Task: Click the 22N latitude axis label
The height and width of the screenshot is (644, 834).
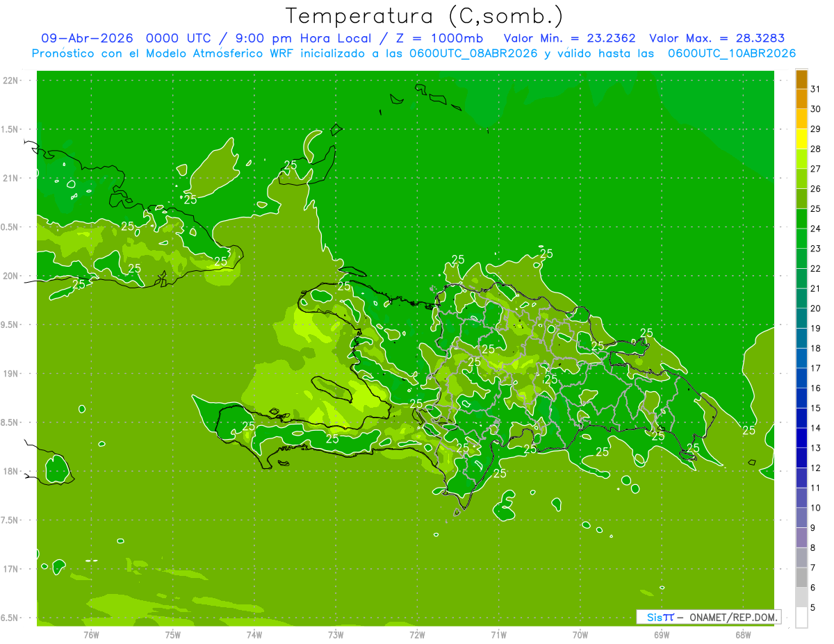Action: coord(11,81)
